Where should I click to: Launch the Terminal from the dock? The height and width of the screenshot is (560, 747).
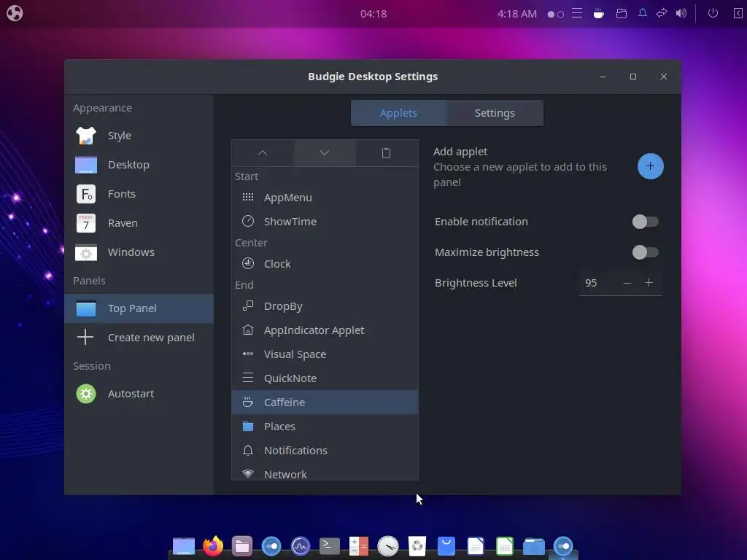point(330,546)
